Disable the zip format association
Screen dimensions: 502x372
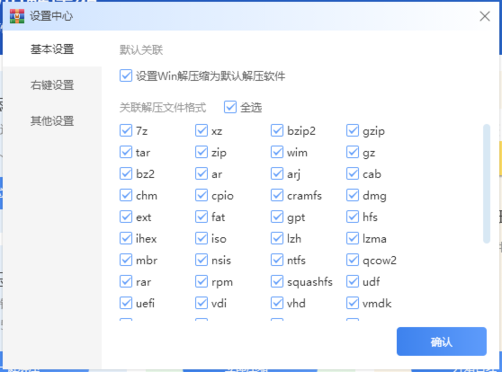pyautogui.click(x=201, y=152)
